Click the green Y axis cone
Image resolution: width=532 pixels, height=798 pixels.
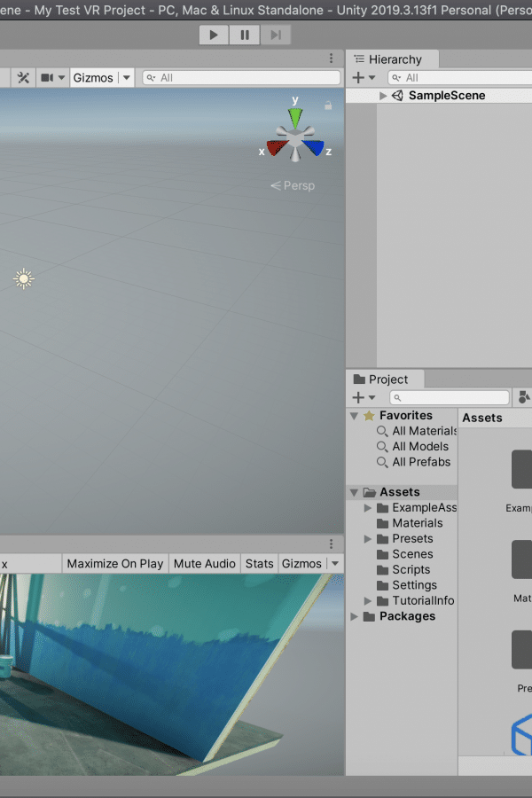294,118
